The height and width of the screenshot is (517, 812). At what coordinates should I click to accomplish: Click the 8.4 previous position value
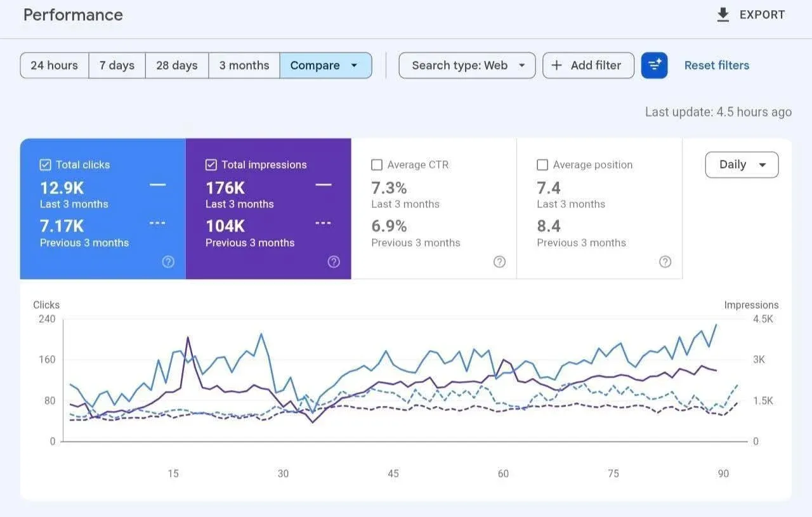pyautogui.click(x=549, y=226)
